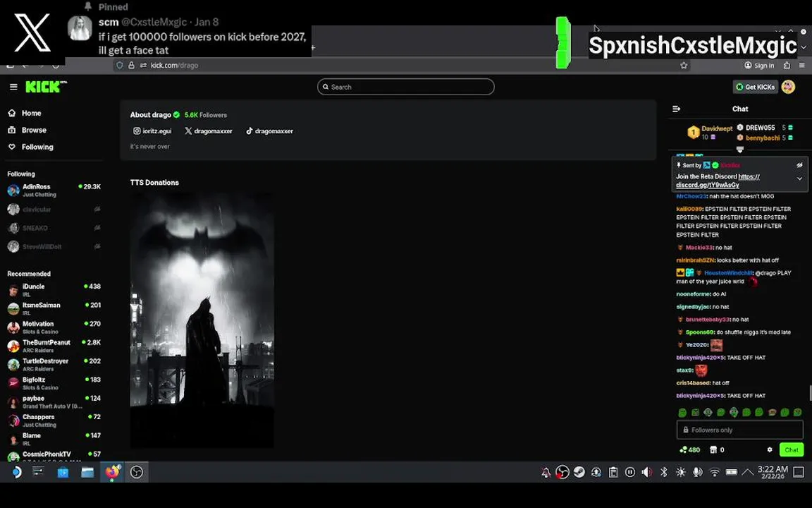
Task: Click Davidwept in the gift leaderboard
Action: coord(717,128)
